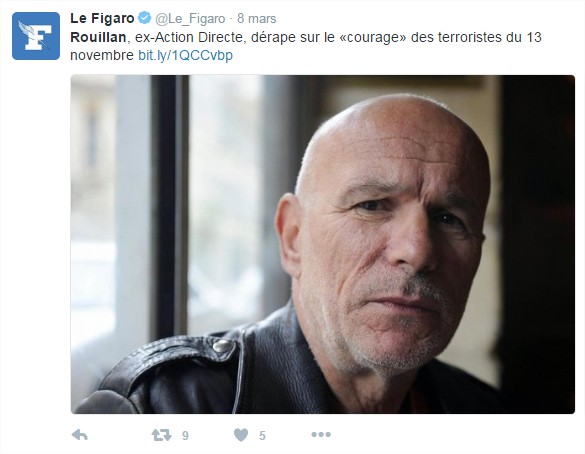Retweet using the retweet arrows icon
This screenshot has height=454, width=585.
pyautogui.click(x=161, y=435)
